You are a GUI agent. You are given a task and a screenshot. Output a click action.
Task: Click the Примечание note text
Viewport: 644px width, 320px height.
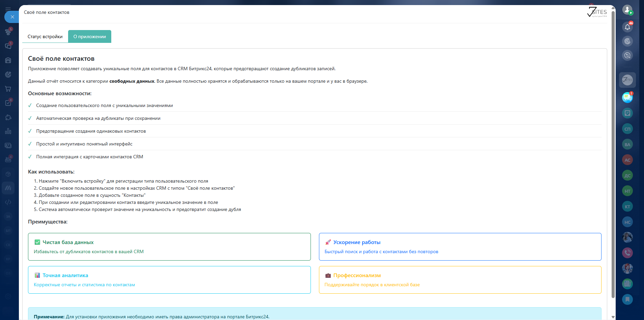pos(151,317)
